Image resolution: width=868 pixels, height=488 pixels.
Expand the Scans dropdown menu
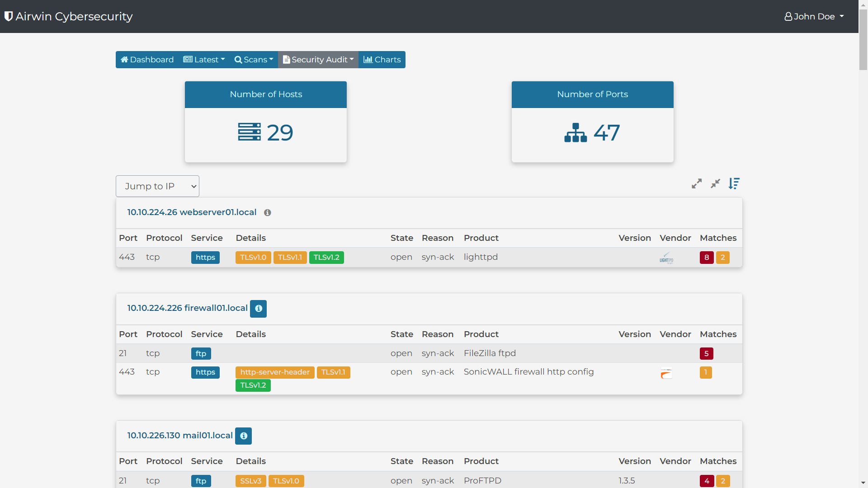pos(254,60)
